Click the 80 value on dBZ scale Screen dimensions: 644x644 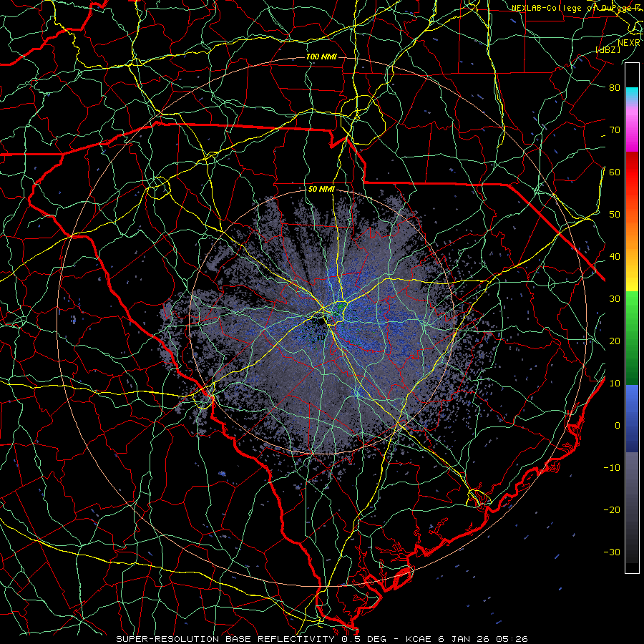pyautogui.click(x=615, y=87)
